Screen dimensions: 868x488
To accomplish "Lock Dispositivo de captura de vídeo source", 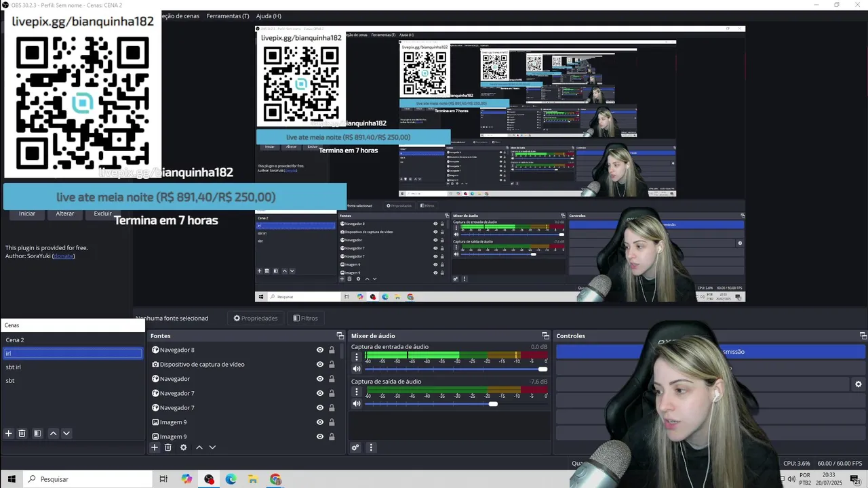I will click(x=332, y=364).
